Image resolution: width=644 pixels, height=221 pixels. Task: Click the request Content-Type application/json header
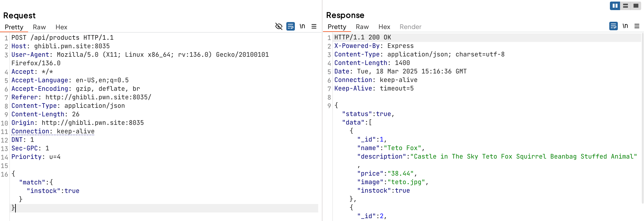point(68,106)
